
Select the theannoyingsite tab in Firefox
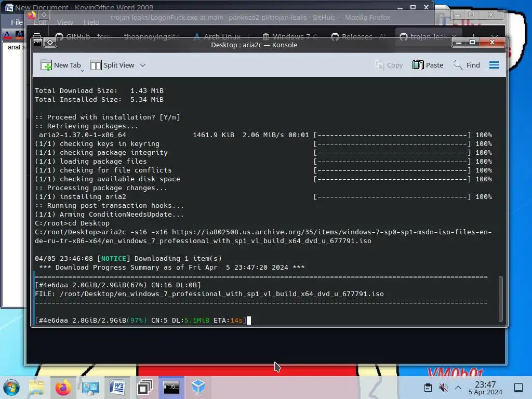(x=152, y=36)
